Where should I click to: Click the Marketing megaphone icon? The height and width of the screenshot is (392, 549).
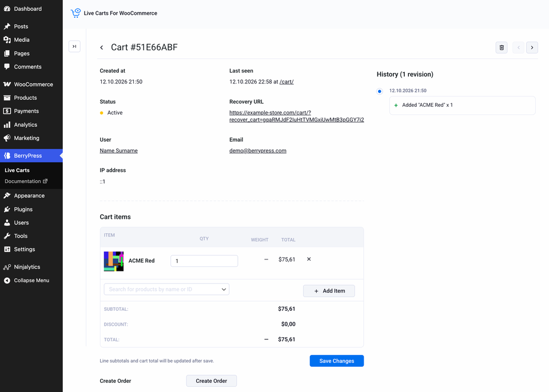tap(7, 138)
